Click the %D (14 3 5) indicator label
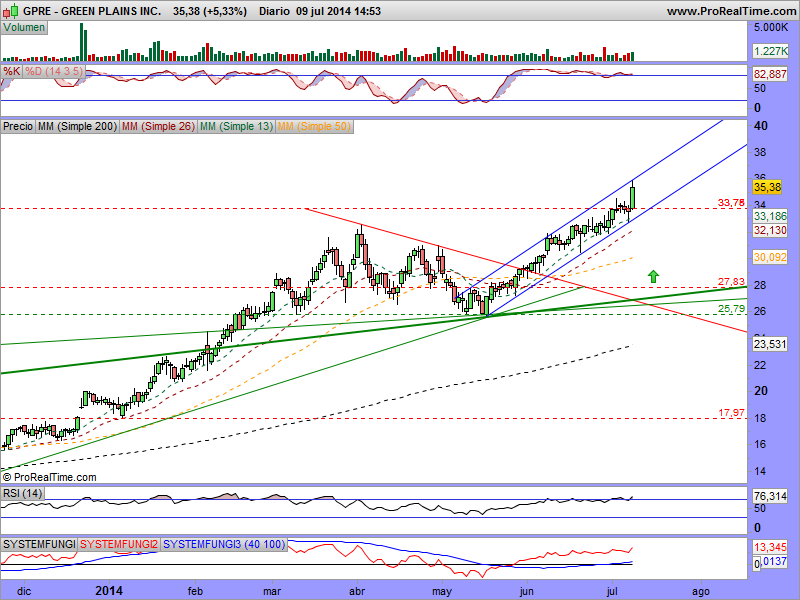Screen dimensions: 800x600 pyautogui.click(x=54, y=71)
